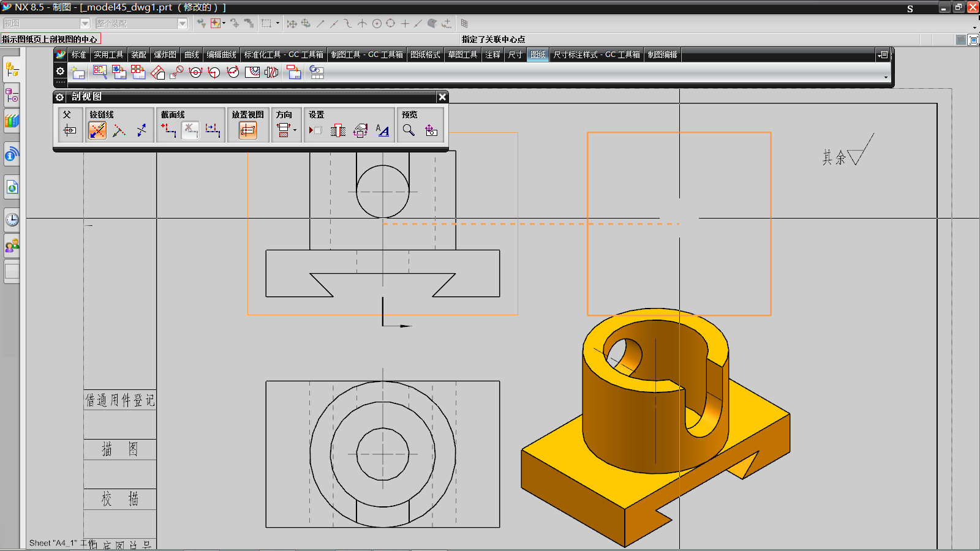Open the 图纸格式 tab
Image resolution: width=980 pixels, height=551 pixels.
(425, 54)
